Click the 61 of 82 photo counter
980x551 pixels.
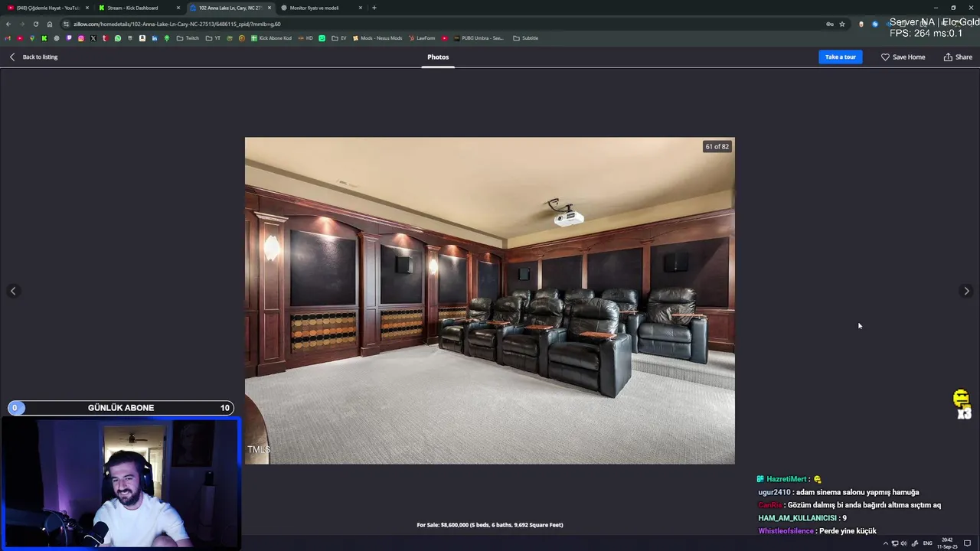point(717,146)
